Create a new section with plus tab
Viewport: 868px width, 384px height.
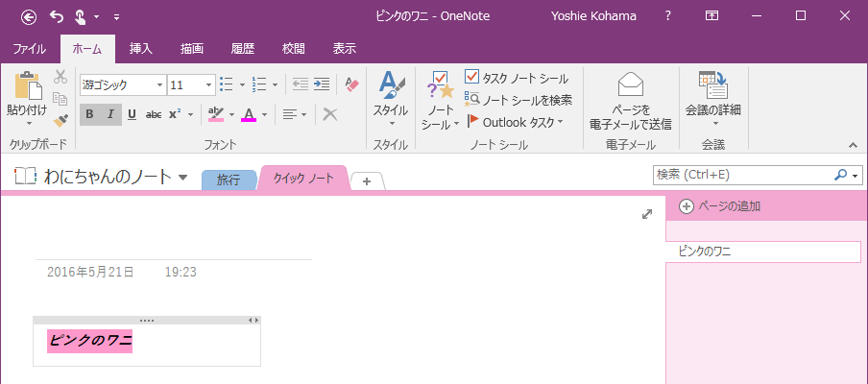point(367,180)
